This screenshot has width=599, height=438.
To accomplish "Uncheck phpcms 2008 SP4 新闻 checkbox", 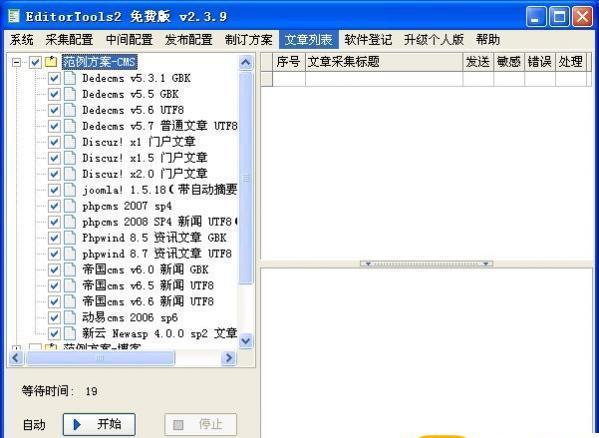I will click(x=54, y=222).
